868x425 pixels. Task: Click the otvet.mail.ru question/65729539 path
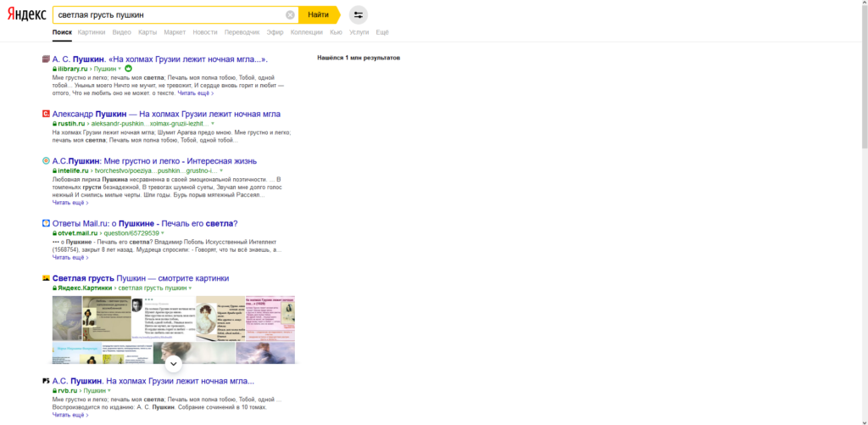[x=131, y=233]
